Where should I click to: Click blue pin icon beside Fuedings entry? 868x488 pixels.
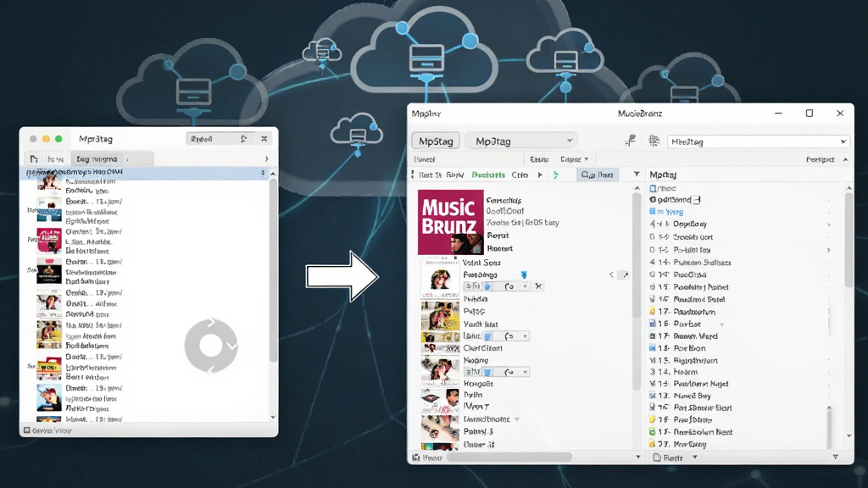pyautogui.click(x=524, y=274)
